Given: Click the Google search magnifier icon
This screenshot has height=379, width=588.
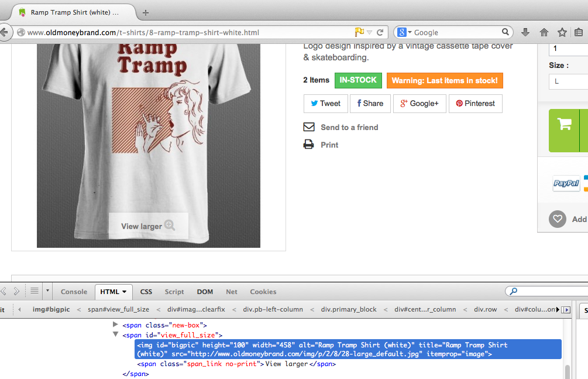Looking at the screenshot, I should [506, 32].
